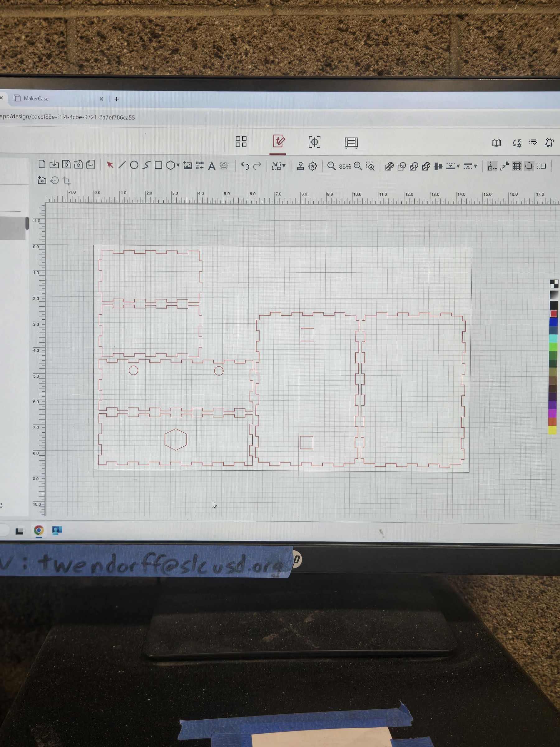This screenshot has width=560, height=747.
Task: Save the design with the floppy disk icon
Action: click(66, 164)
